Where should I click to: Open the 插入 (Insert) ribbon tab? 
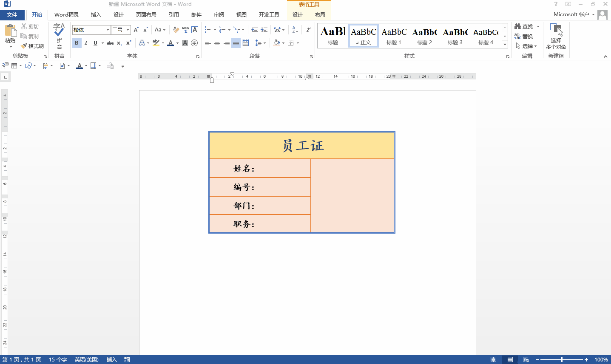96,15
